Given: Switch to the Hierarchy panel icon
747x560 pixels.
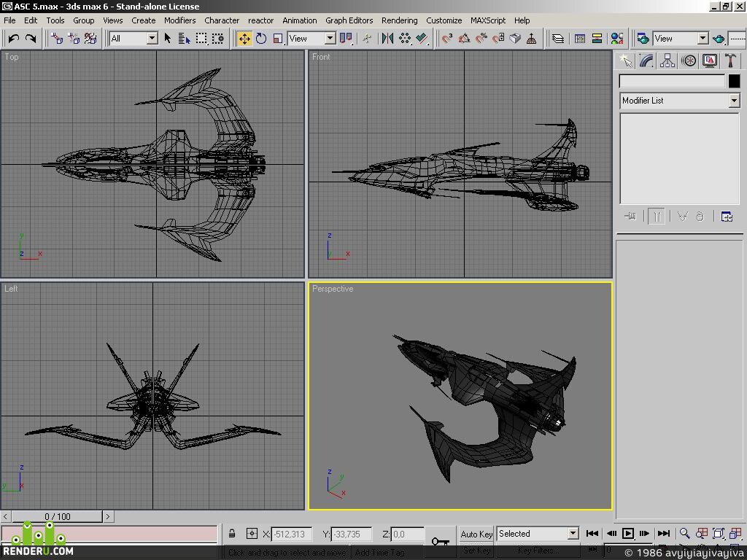Looking at the screenshot, I should point(667,61).
